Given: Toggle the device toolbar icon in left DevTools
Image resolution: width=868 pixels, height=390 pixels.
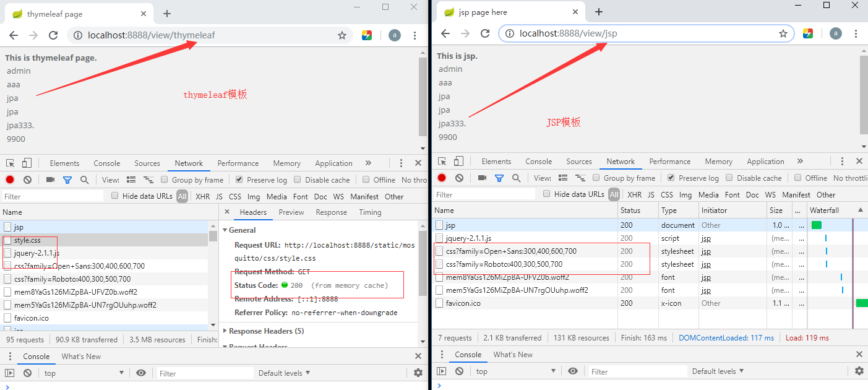Looking at the screenshot, I should (x=27, y=163).
